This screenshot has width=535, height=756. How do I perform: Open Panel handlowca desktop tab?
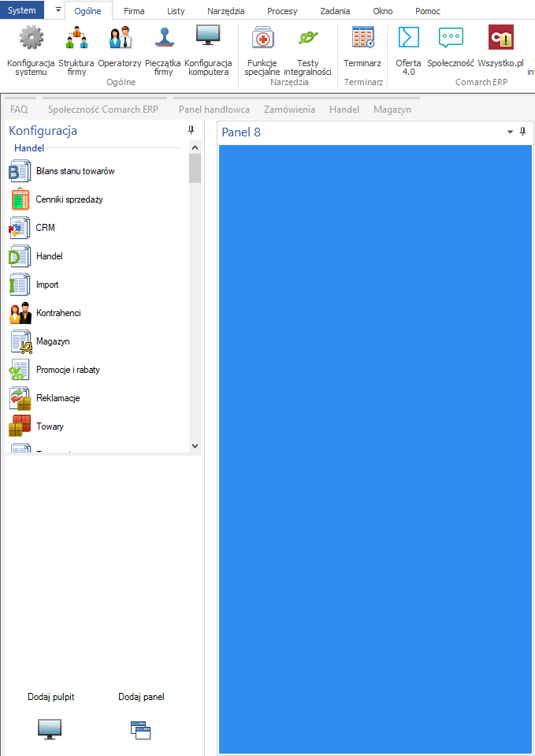(x=214, y=110)
